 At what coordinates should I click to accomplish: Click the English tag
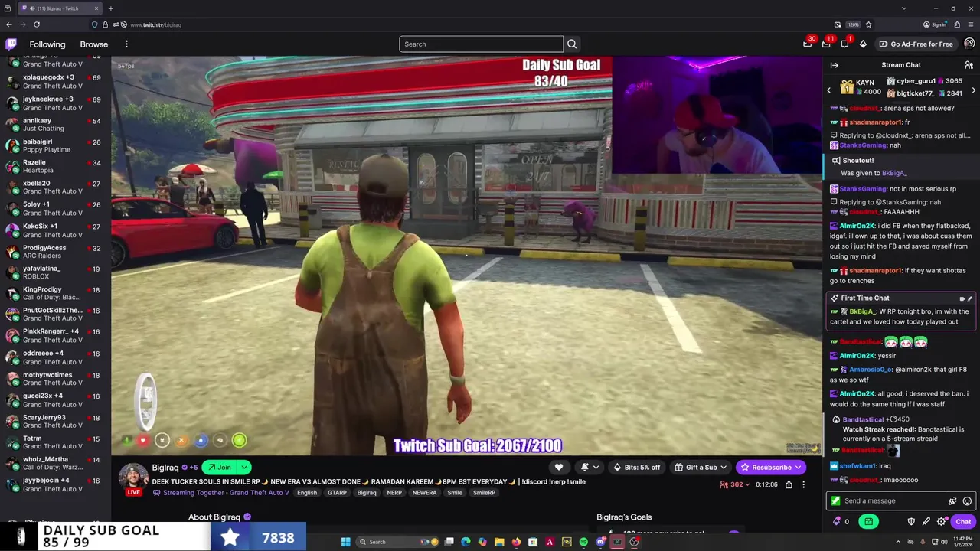coord(307,493)
